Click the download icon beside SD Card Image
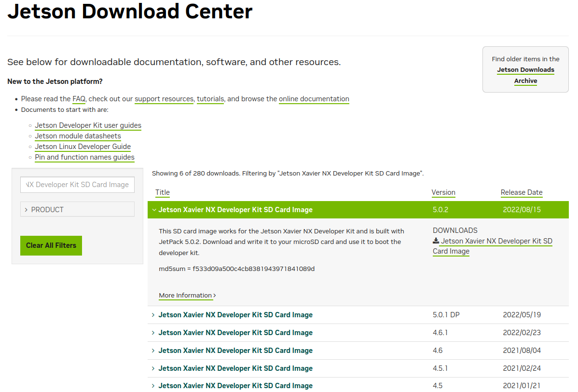 click(x=436, y=241)
